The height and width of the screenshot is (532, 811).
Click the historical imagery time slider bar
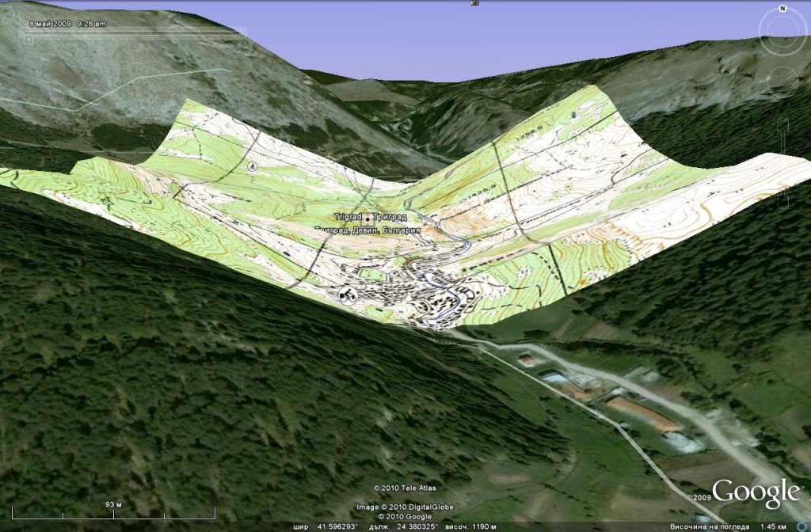pos(133,33)
